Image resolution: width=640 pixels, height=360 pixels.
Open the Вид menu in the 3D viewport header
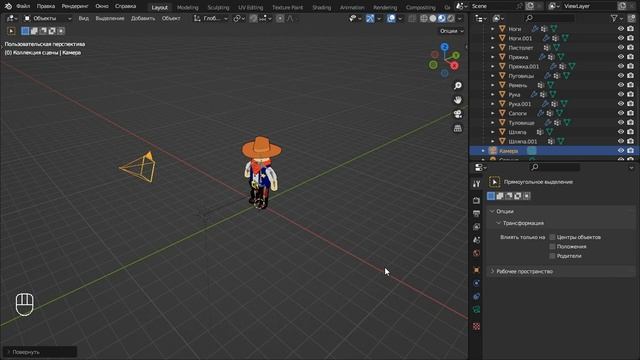pyautogui.click(x=83, y=18)
